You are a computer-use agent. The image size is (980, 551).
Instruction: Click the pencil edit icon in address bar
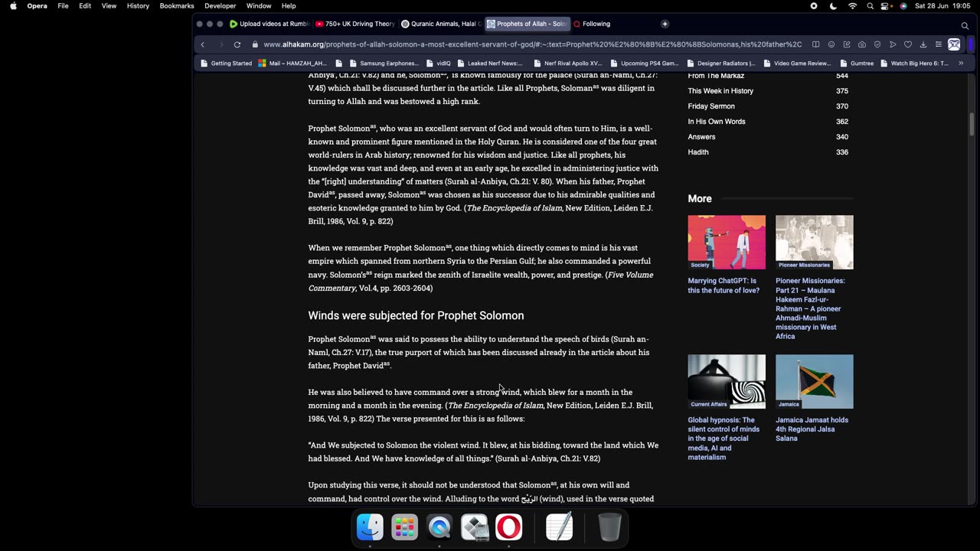coord(846,44)
